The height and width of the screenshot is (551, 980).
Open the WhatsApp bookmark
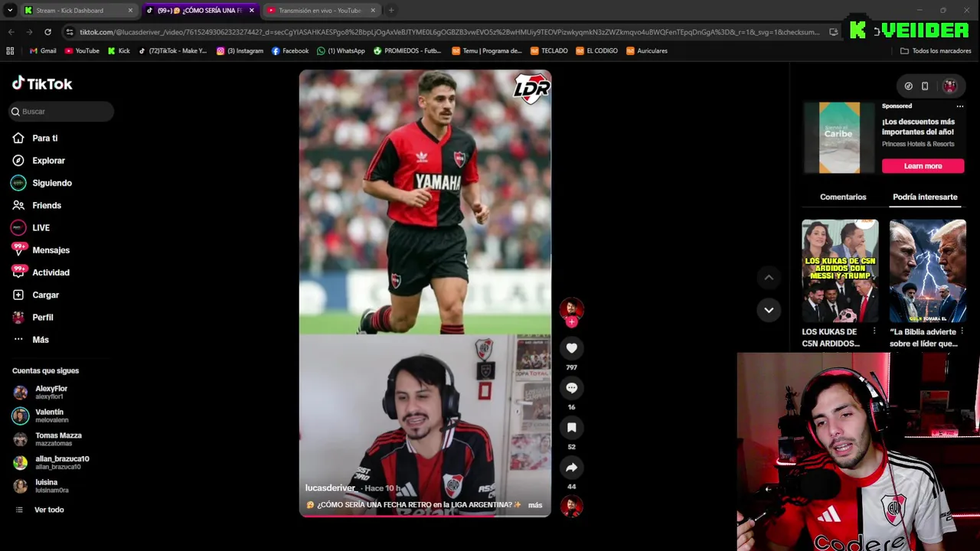341,51
